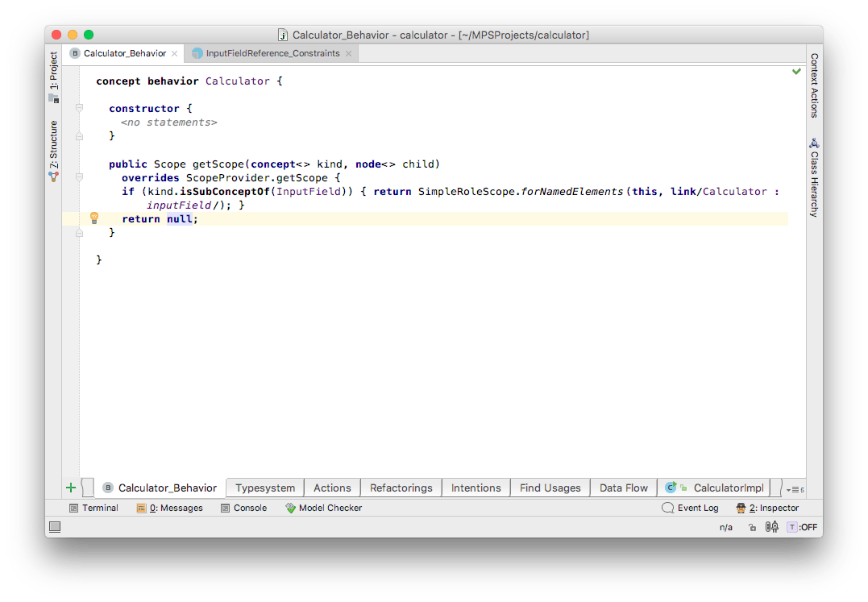Click the intention lightbulb icon in the gutter
The image size is (868, 602).
[93, 218]
